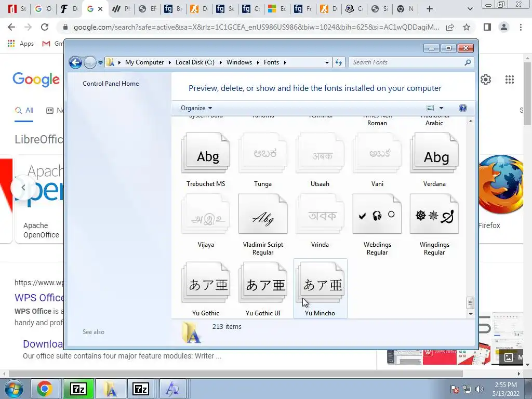Open Google search settings gear
Screen dimensions: 532x399
[486, 79]
